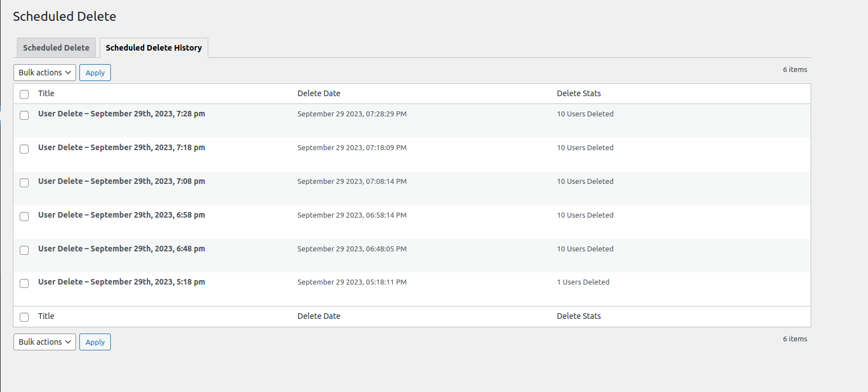Click the Delete Date column header
The image size is (868, 392).
(x=319, y=93)
